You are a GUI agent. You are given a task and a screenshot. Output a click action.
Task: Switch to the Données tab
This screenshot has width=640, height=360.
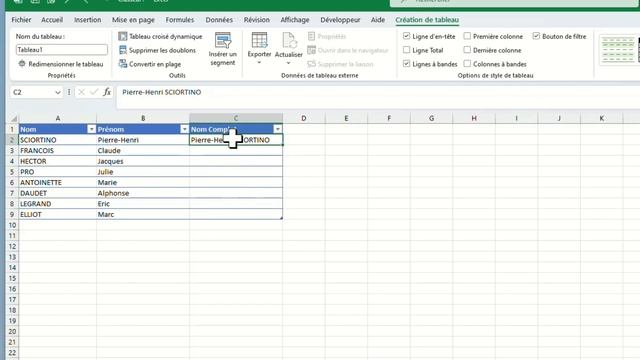point(219,20)
